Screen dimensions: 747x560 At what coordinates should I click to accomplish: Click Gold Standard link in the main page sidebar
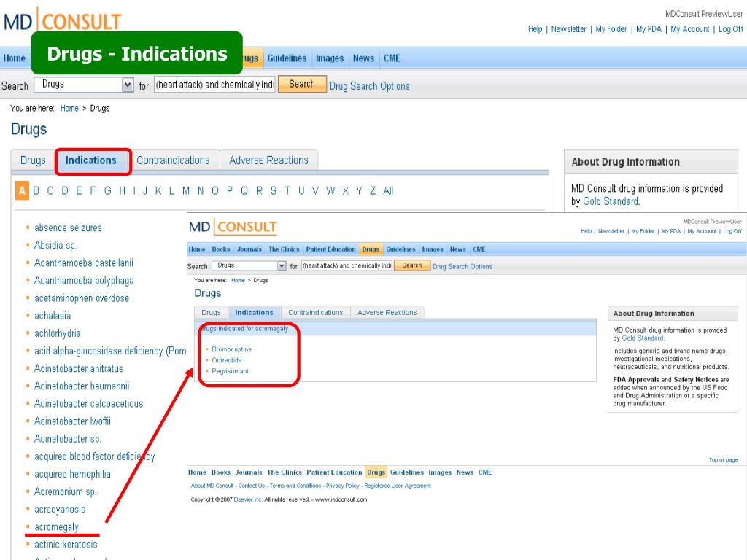[611, 201]
